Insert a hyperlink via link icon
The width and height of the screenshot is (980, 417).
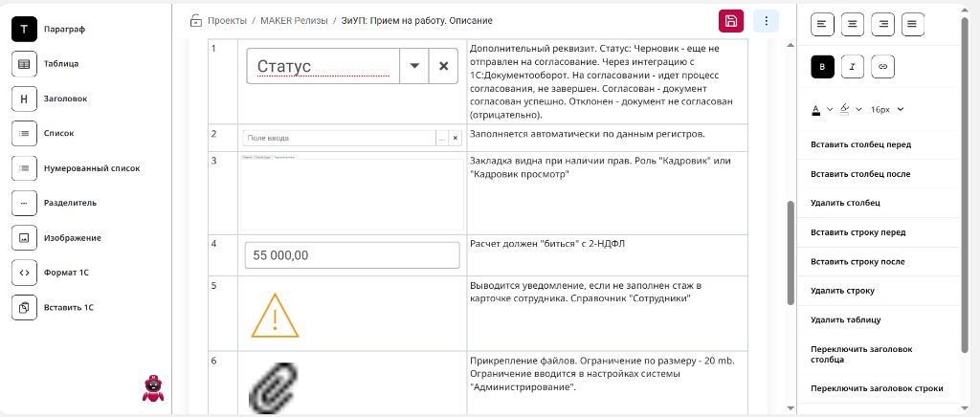[x=882, y=66]
